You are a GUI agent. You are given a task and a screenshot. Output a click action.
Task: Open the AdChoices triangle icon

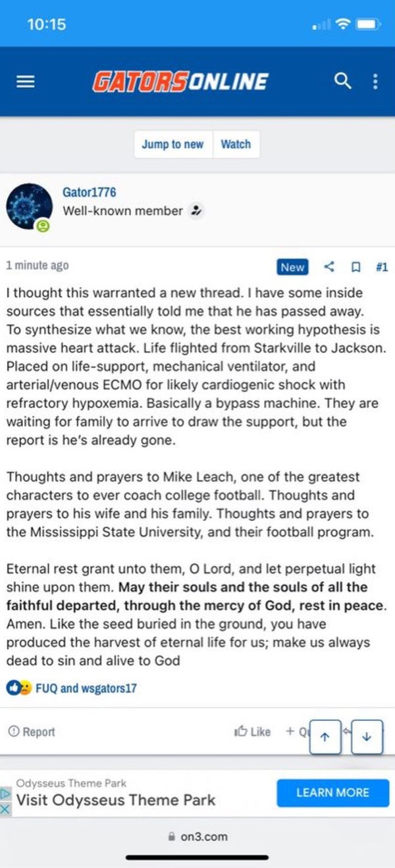pyautogui.click(x=5, y=793)
